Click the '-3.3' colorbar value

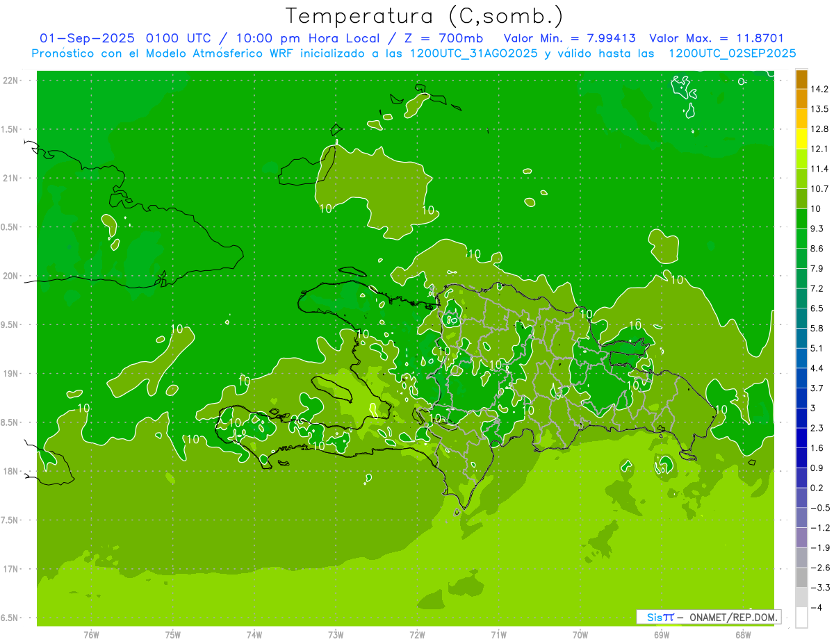pyautogui.click(x=820, y=588)
